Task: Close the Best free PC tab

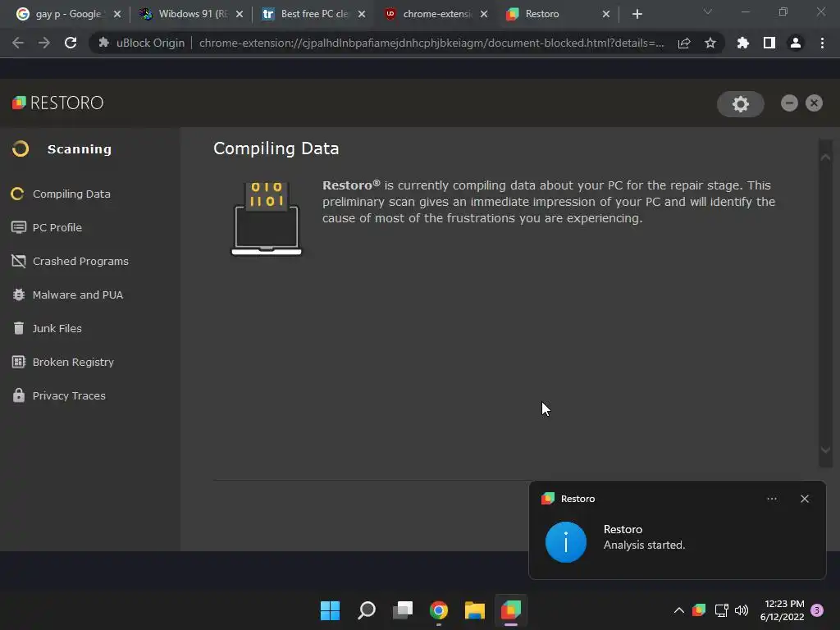Action: (362, 14)
